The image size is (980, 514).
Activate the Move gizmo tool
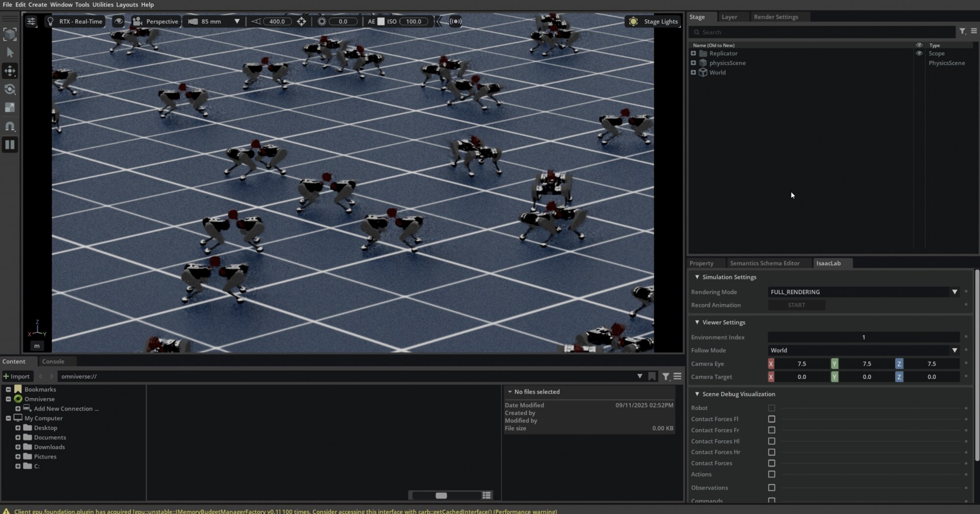pos(10,71)
